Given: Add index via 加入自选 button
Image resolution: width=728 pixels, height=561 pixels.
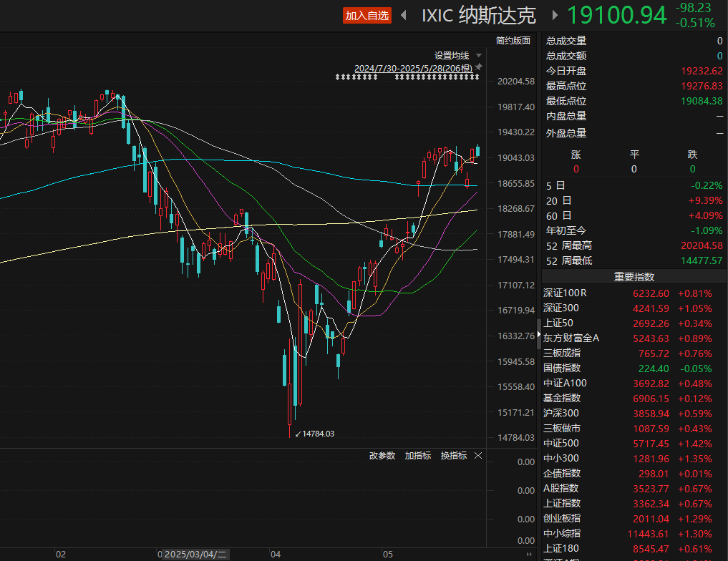Looking at the screenshot, I should pos(367,15).
